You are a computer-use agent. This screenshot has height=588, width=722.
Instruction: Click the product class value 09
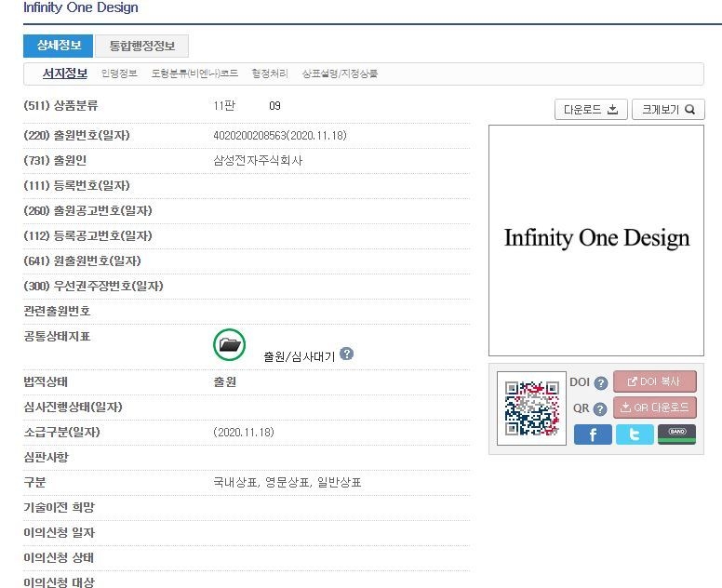[x=274, y=106]
